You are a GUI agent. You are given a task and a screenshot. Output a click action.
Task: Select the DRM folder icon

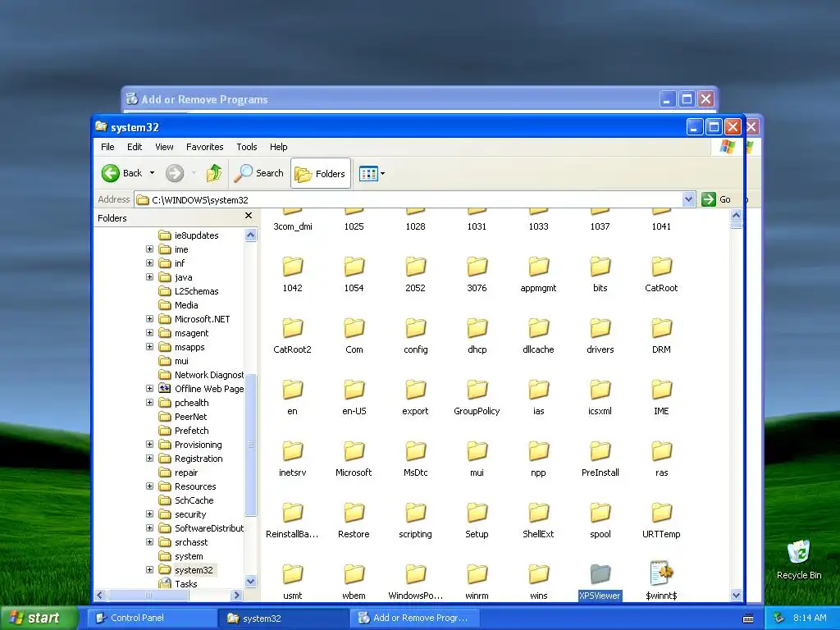click(x=662, y=329)
